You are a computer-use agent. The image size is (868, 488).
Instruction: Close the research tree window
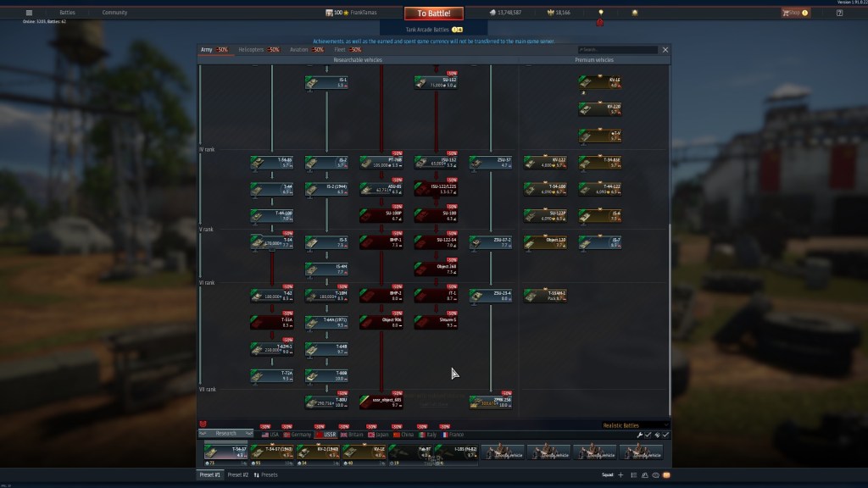(x=665, y=50)
